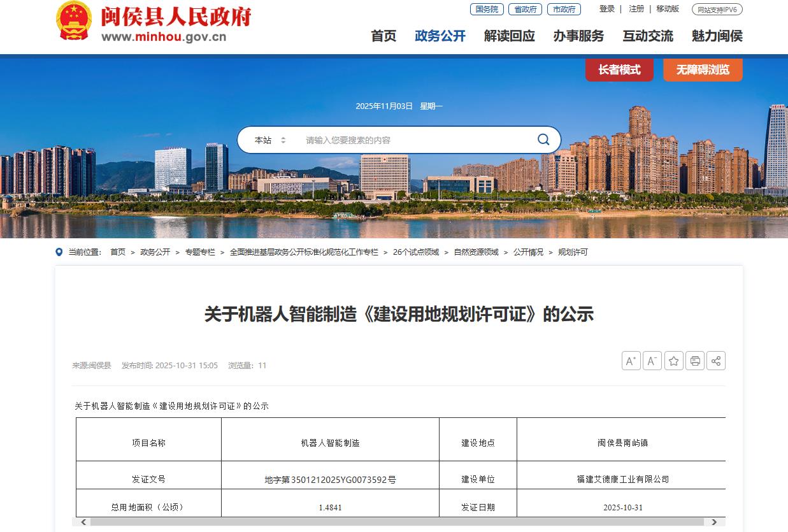This screenshot has height=532, width=788.
Task: Click the magnifier search icon
Action: tap(543, 140)
